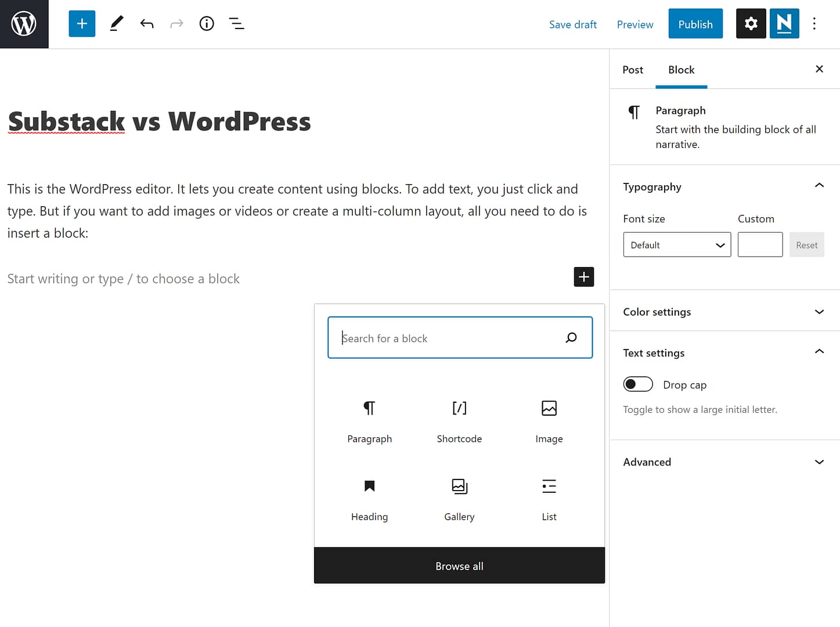Insert a List block
This screenshot has width=840, height=627.
pos(549,500)
